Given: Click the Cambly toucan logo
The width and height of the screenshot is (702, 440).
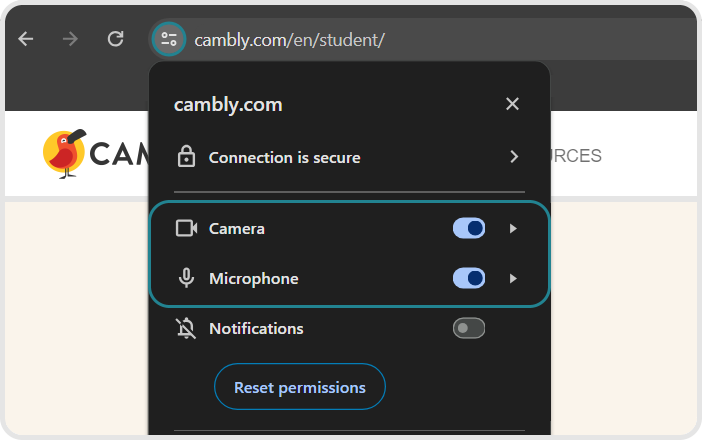Looking at the screenshot, I should pyautogui.click(x=66, y=153).
